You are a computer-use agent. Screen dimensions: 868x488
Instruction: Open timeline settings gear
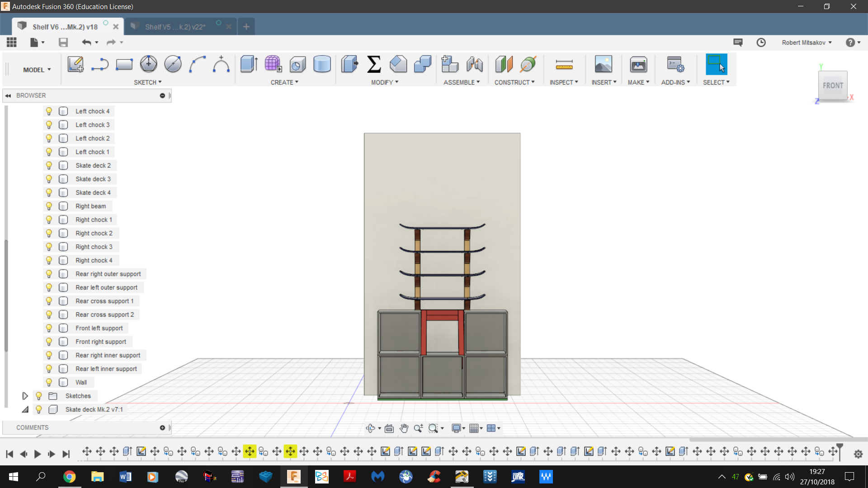click(x=858, y=454)
